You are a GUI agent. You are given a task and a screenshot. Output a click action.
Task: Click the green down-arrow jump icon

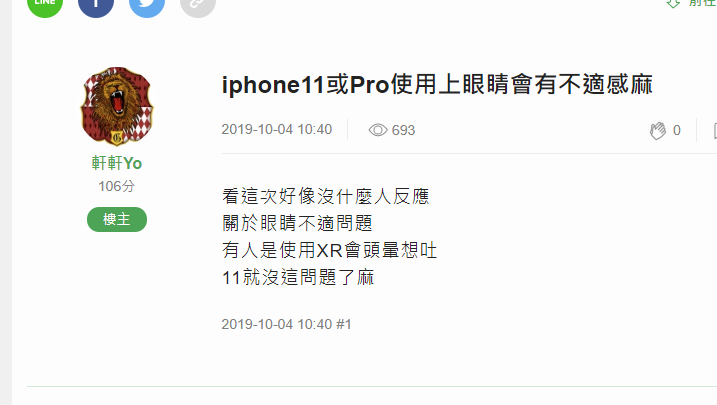click(x=673, y=4)
